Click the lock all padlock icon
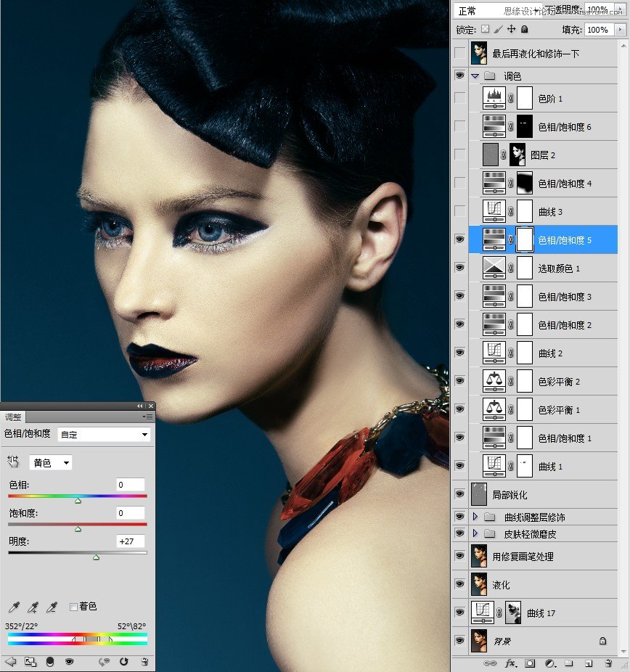Image resolution: width=630 pixels, height=672 pixels. coord(525,30)
